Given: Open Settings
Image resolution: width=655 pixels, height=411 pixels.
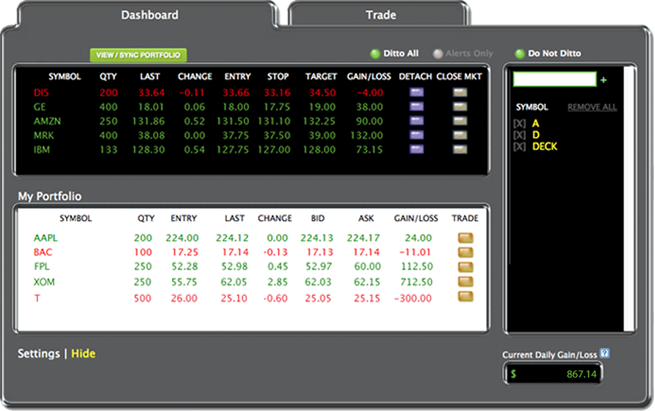Looking at the screenshot, I should 39,354.
